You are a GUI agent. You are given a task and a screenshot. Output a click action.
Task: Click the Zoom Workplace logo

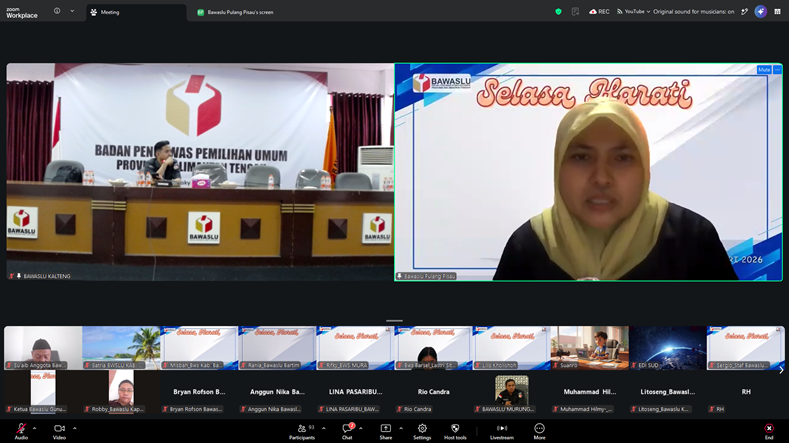(x=22, y=13)
